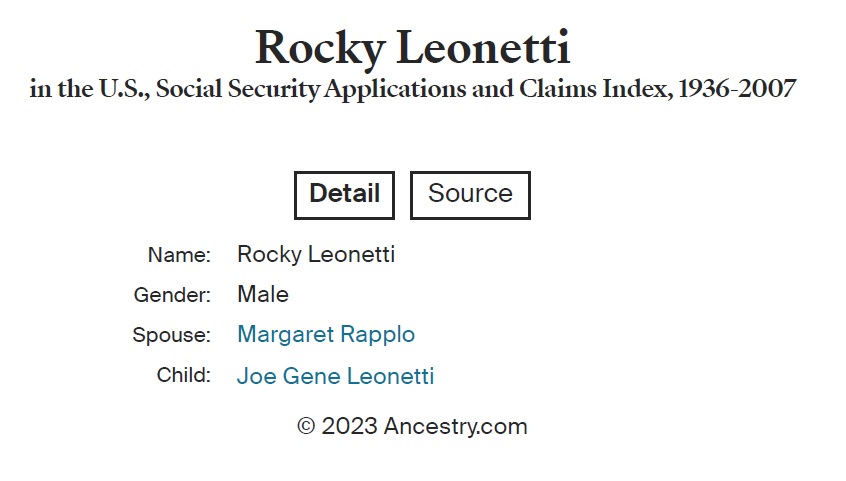Click the © copyright symbol
The image size is (846, 481).
(307, 427)
